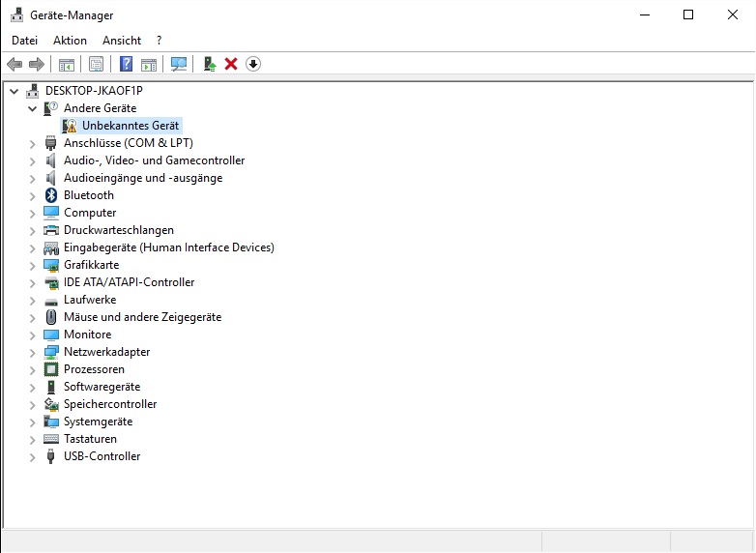
Task: Select the Monitore label
Action: click(x=87, y=335)
